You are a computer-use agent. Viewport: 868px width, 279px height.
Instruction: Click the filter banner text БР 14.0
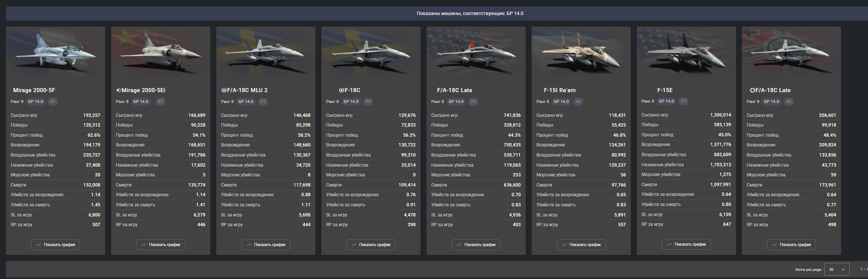point(515,13)
